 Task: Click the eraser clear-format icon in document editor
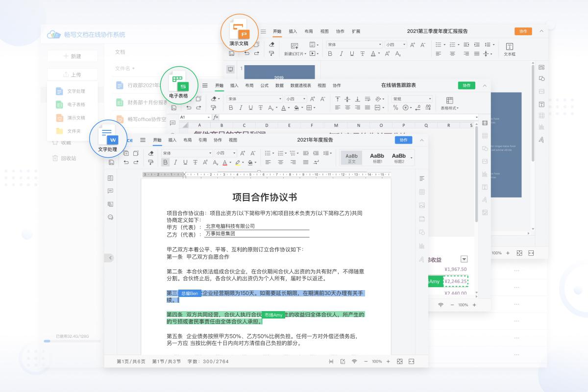[151, 153]
